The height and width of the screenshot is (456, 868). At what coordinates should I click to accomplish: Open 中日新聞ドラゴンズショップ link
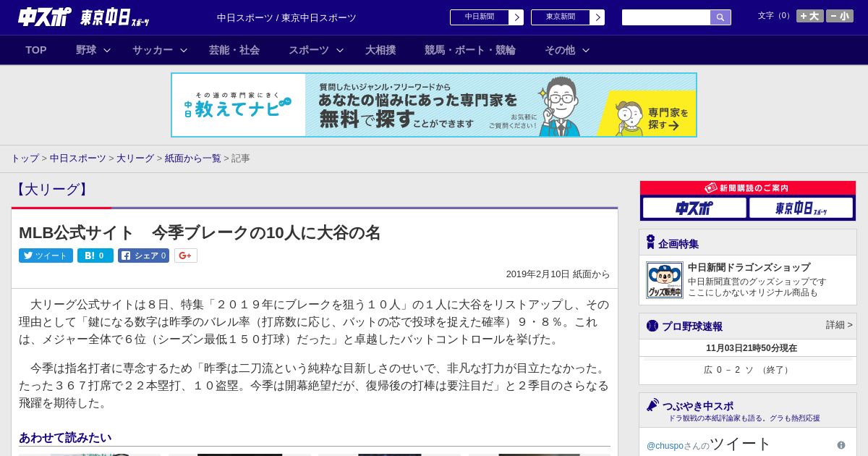tap(749, 267)
